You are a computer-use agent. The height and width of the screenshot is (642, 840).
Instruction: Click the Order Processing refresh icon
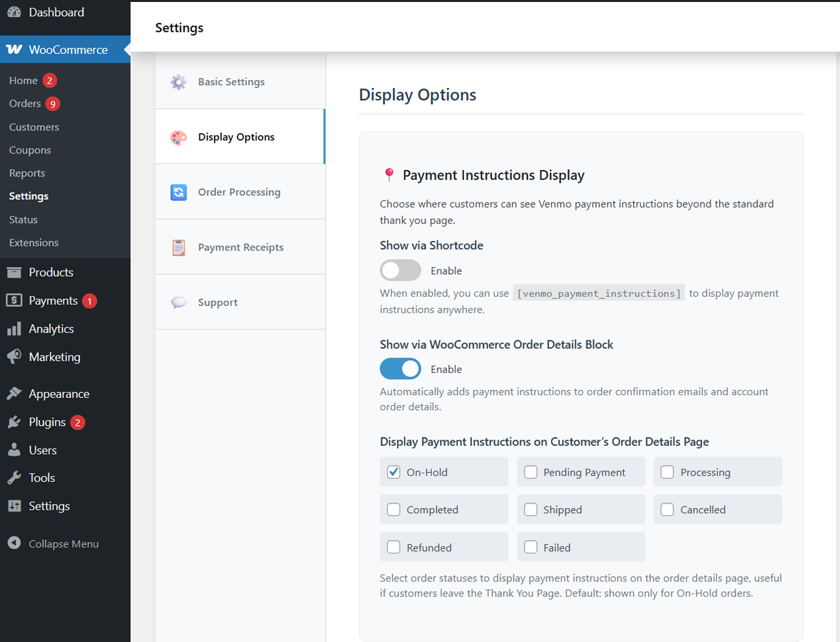pos(178,192)
